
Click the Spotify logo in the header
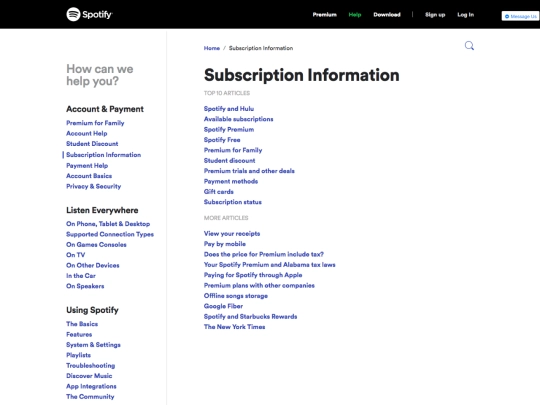click(x=89, y=14)
